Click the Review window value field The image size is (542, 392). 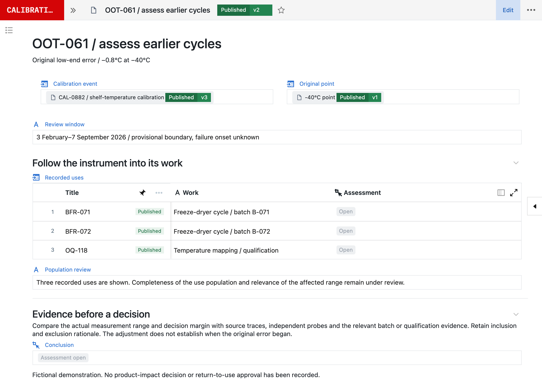coord(277,137)
